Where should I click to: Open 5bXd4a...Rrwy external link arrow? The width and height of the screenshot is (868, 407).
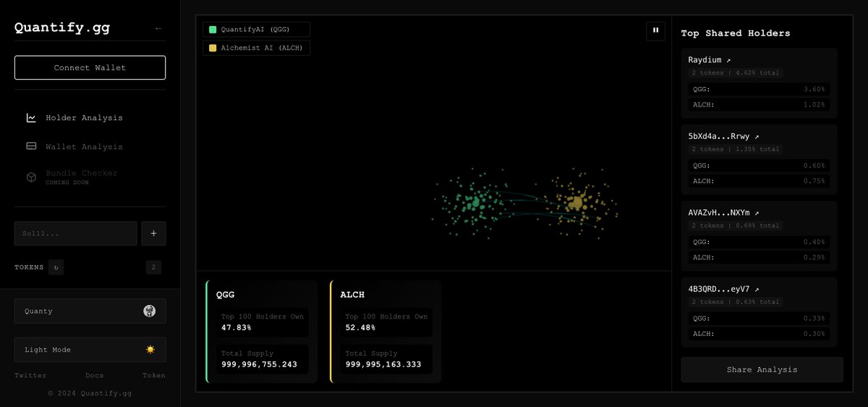[757, 136]
